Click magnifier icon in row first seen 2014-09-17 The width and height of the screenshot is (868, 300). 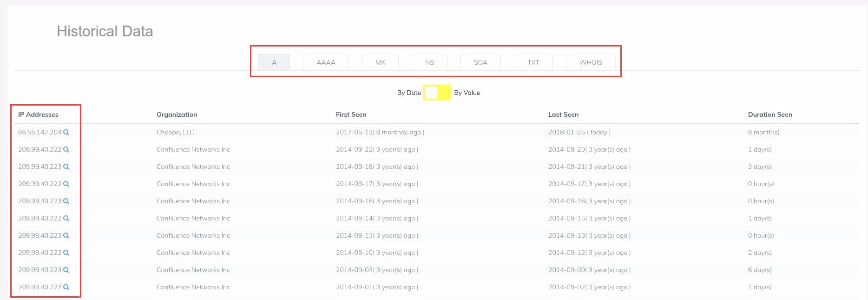[x=66, y=184]
